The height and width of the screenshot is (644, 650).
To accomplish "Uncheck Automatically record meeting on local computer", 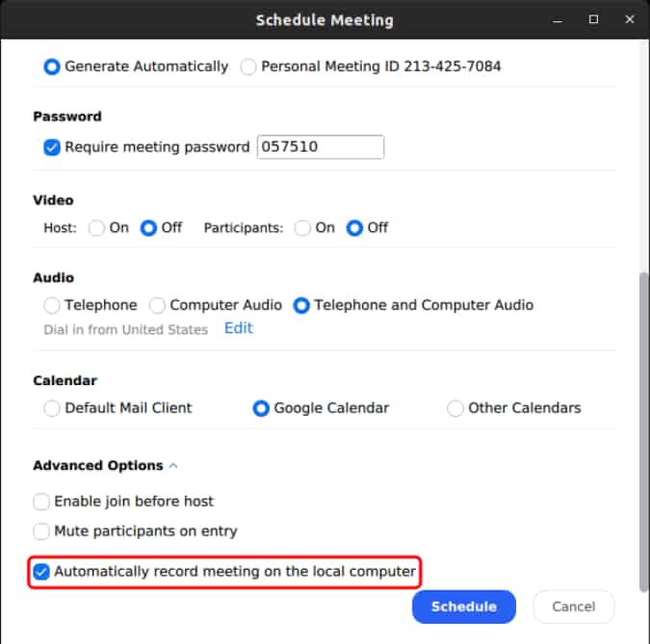I will click(x=41, y=572).
